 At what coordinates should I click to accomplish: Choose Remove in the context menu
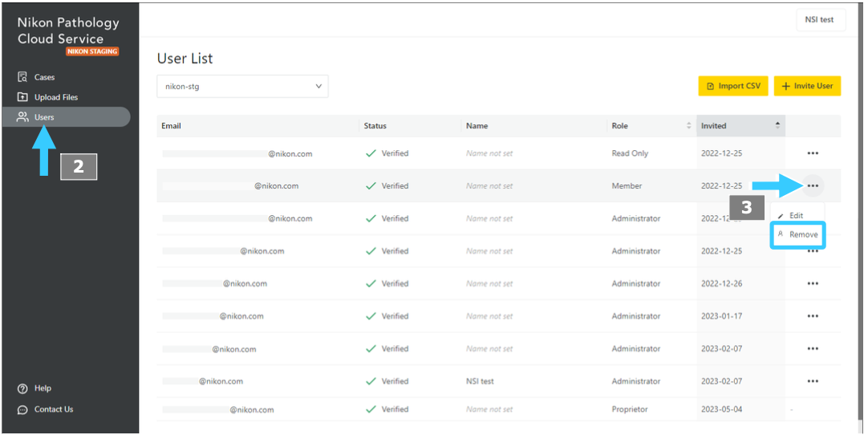point(797,234)
